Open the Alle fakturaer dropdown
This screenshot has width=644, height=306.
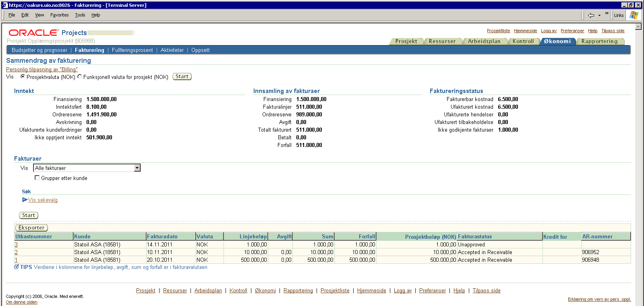pyautogui.click(x=87, y=168)
